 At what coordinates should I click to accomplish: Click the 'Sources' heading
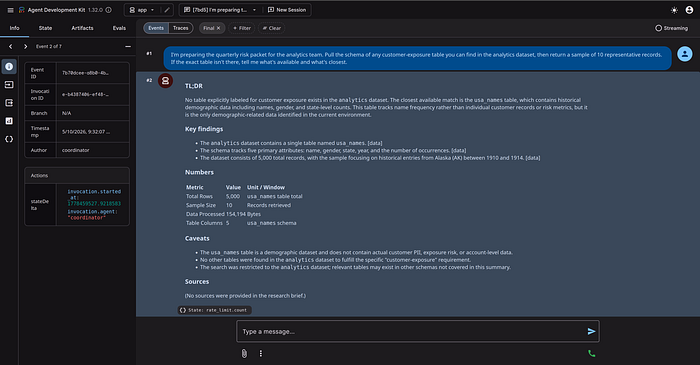(197, 282)
